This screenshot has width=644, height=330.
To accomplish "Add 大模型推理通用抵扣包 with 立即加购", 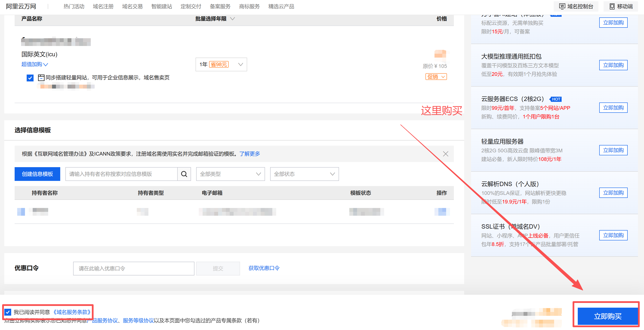I will (613, 65).
